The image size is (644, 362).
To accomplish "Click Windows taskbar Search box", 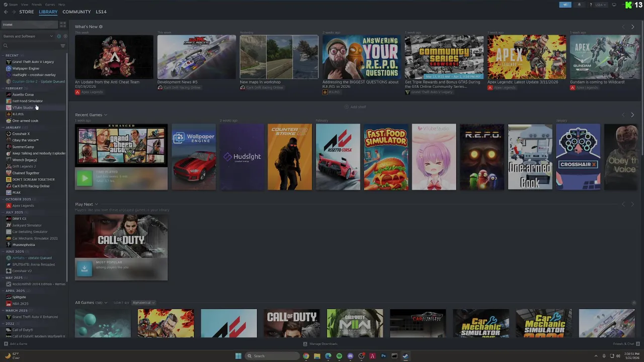I will tap(272, 356).
